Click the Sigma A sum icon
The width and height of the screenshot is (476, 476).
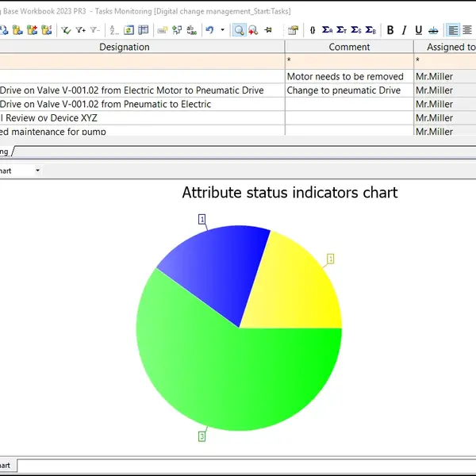click(327, 30)
